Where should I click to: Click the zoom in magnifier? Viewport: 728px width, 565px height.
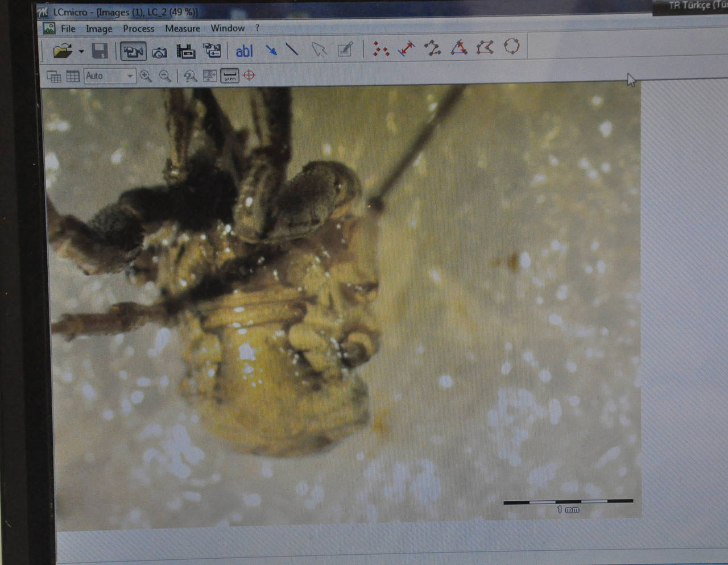[146, 76]
